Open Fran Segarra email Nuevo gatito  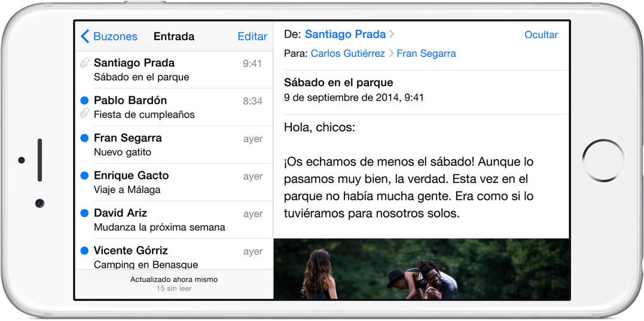[174, 145]
